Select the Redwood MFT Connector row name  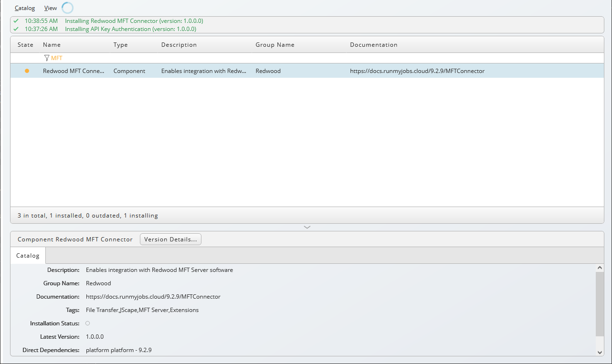tap(74, 71)
